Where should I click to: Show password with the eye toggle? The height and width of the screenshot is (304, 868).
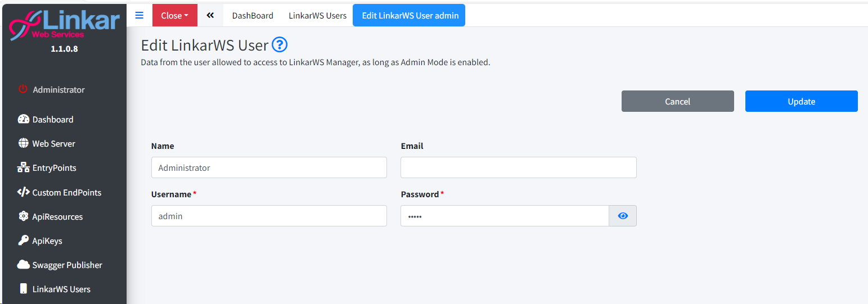pyautogui.click(x=622, y=216)
